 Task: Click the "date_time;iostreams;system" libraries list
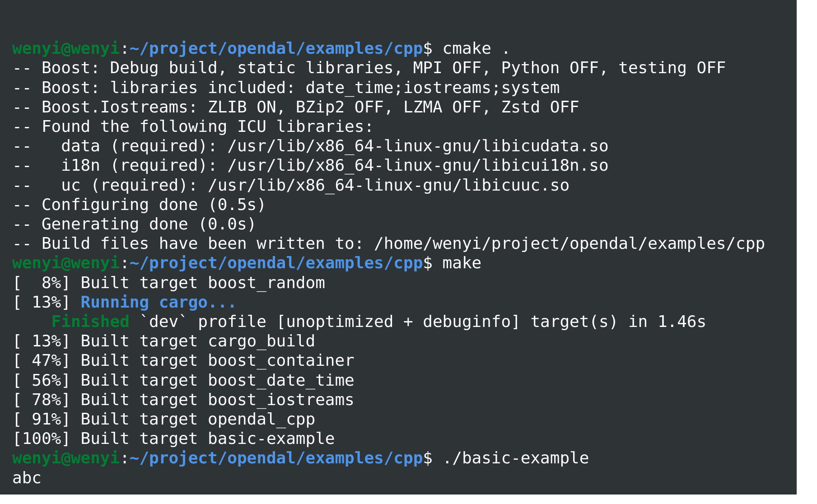pyautogui.click(x=432, y=88)
